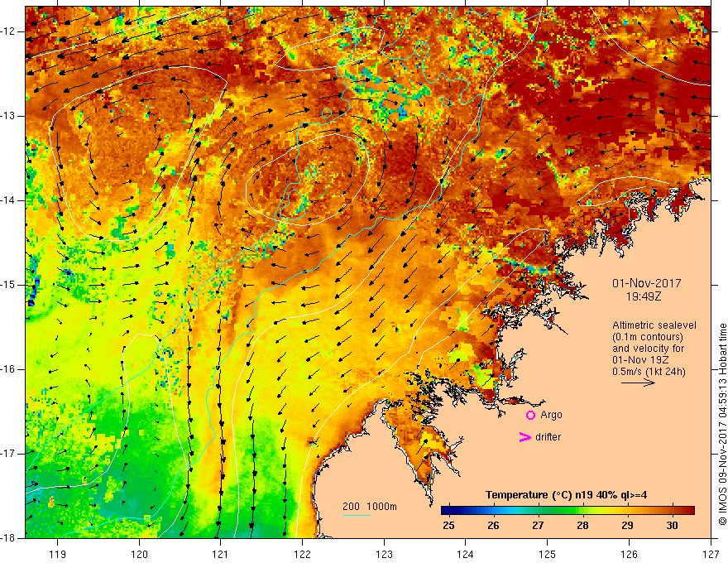
Task: Click the colorbar value 26
Action: pyautogui.click(x=493, y=526)
